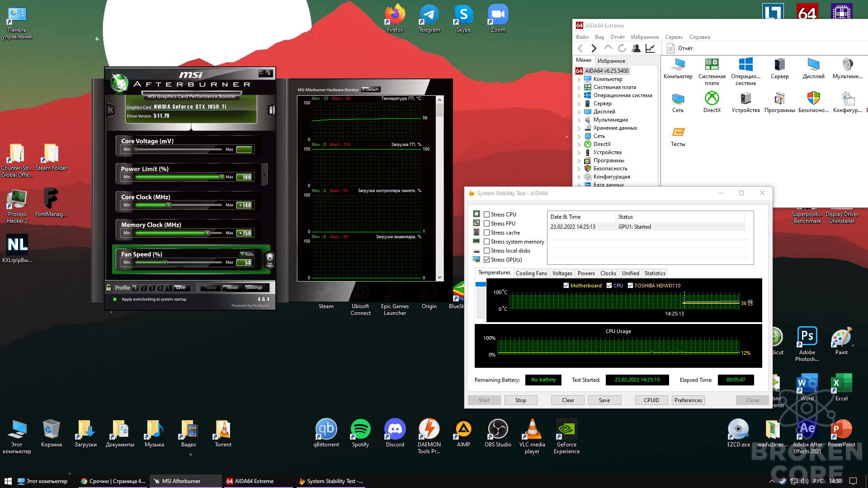Expand Дисплей tree node
Viewport: 868px width, 488px height.
click(579, 112)
